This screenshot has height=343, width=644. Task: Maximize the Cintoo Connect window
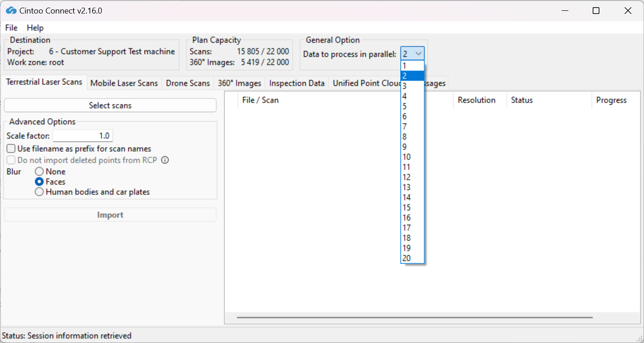pyautogui.click(x=596, y=11)
